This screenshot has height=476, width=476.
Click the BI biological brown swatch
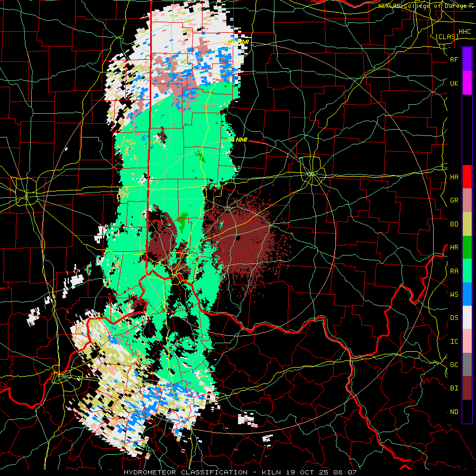[467, 388]
